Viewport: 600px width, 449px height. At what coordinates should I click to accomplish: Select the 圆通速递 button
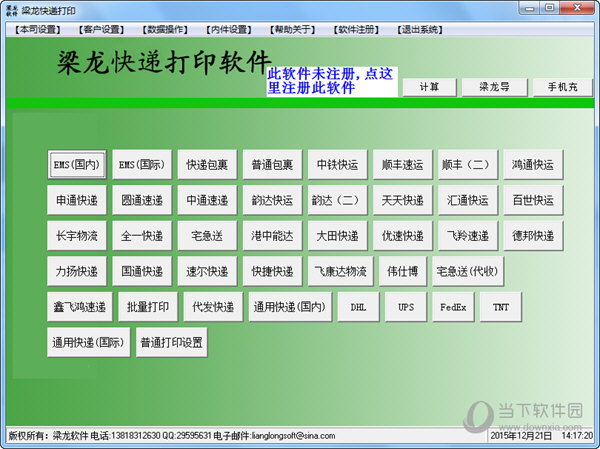coord(142,200)
